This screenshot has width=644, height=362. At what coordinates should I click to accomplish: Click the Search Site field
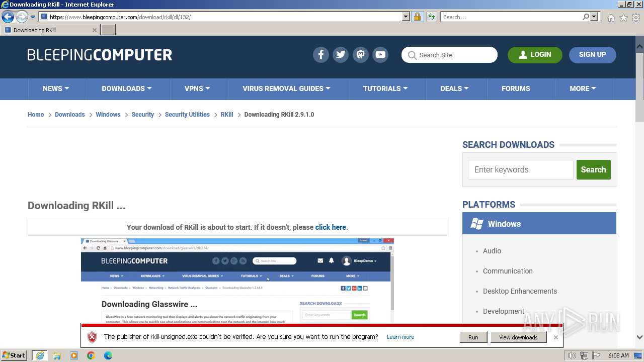[x=449, y=55]
